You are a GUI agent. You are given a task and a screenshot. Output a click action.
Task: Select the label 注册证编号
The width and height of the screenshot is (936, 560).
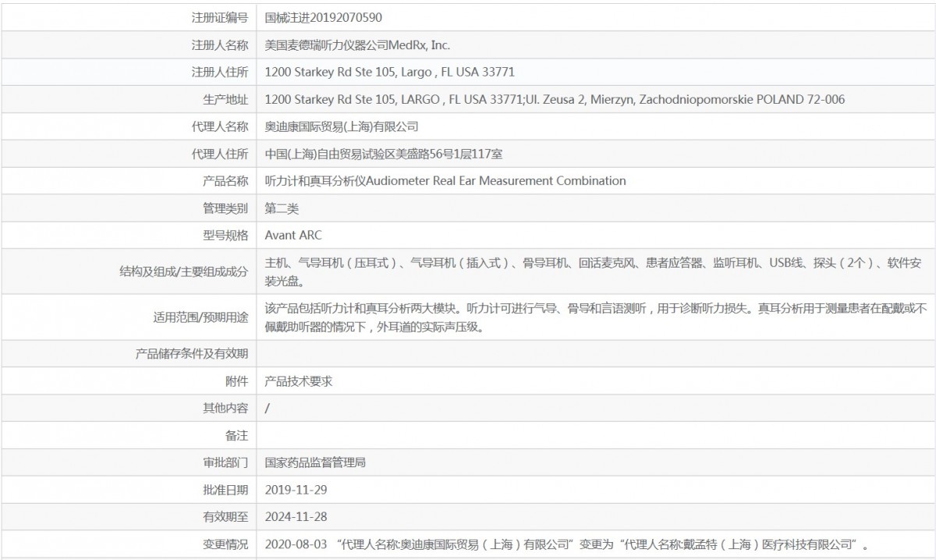tap(220, 17)
